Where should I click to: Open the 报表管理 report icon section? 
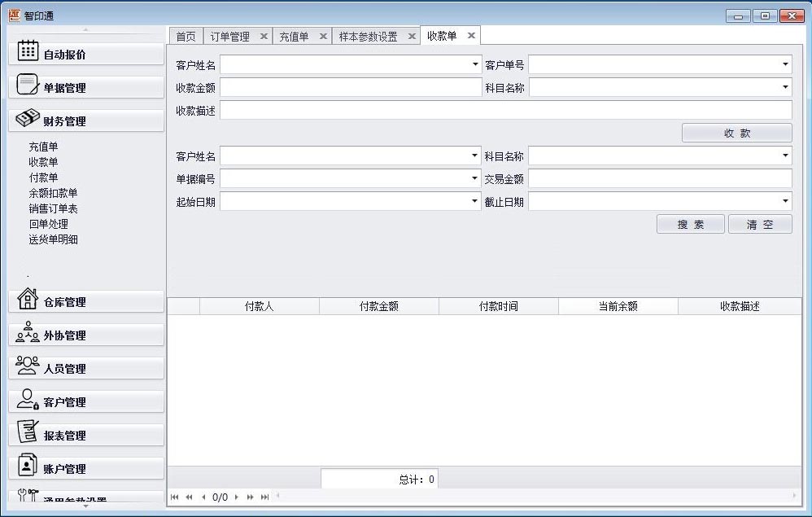click(x=28, y=432)
